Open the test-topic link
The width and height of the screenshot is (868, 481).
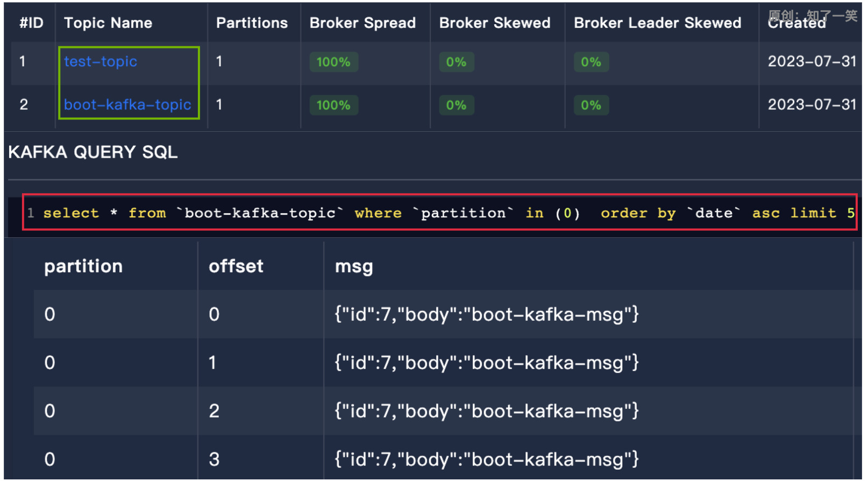(100, 61)
